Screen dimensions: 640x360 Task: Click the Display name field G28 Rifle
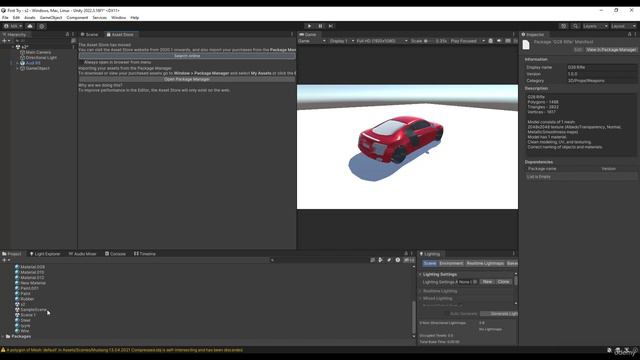(602, 67)
